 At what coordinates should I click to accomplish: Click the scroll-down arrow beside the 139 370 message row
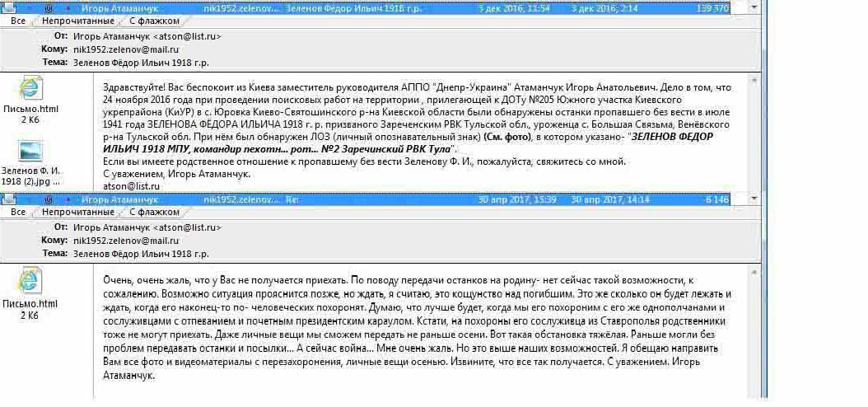pyautogui.click(x=756, y=7)
